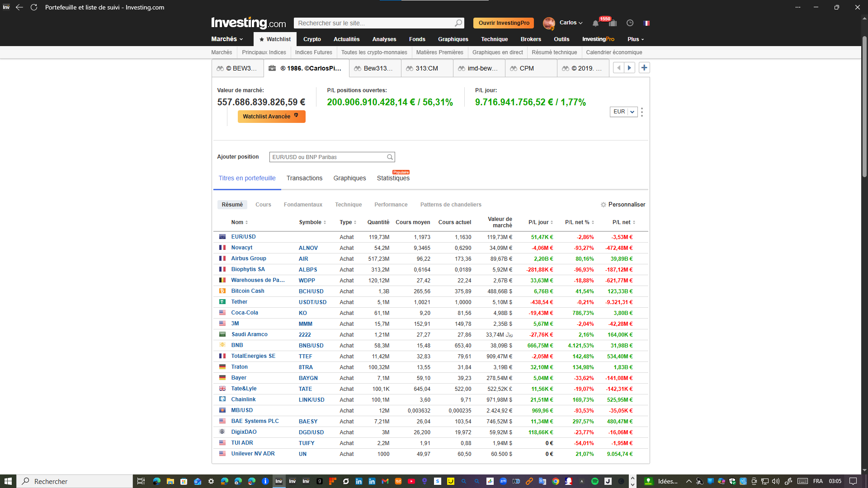Click the French flag language icon

click(x=646, y=23)
